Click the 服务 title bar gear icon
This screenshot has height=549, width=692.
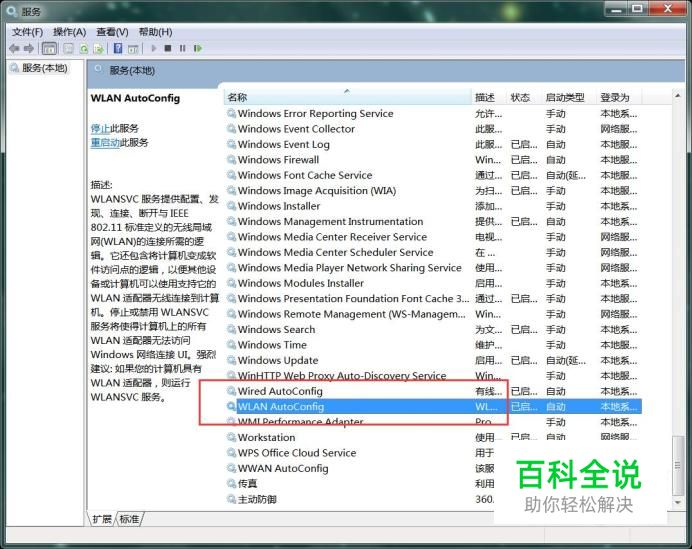tap(12, 11)
